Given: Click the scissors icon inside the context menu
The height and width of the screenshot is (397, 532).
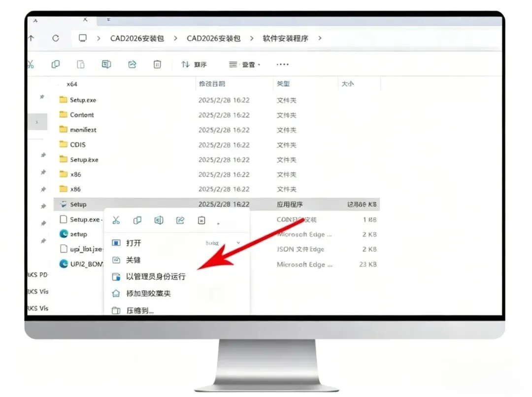Looking at the screenshot, I should coord(116,221).
